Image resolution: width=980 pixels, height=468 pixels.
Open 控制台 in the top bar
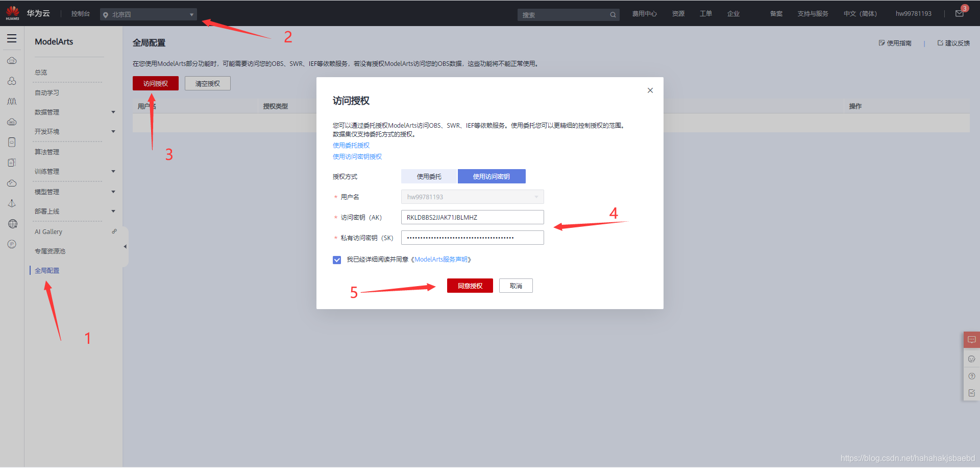pos(81,14)
